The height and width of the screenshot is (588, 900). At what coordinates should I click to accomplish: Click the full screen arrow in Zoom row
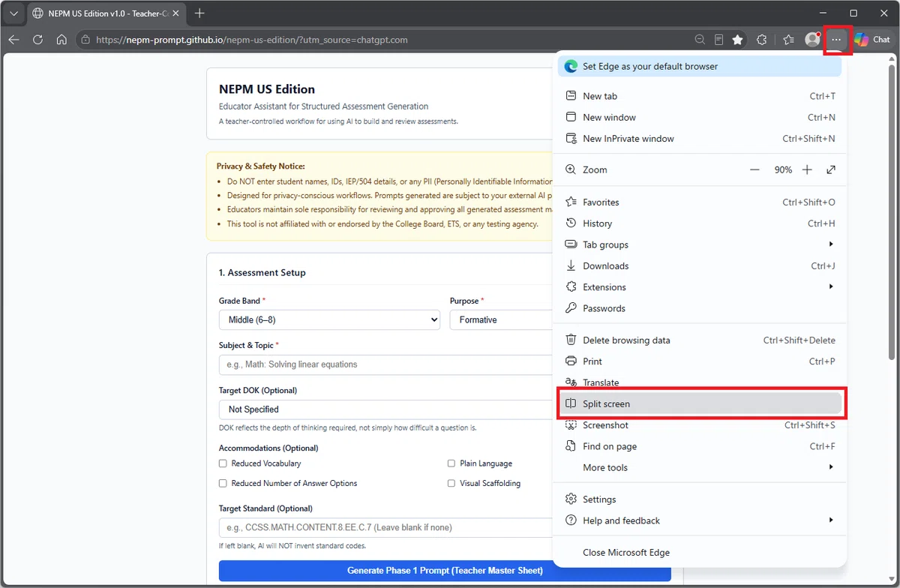831,170
